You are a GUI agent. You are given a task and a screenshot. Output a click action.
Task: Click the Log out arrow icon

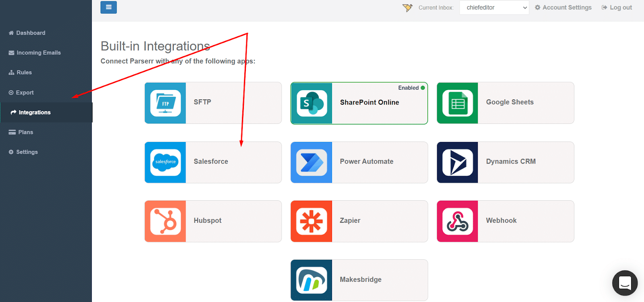coord(604,7)
